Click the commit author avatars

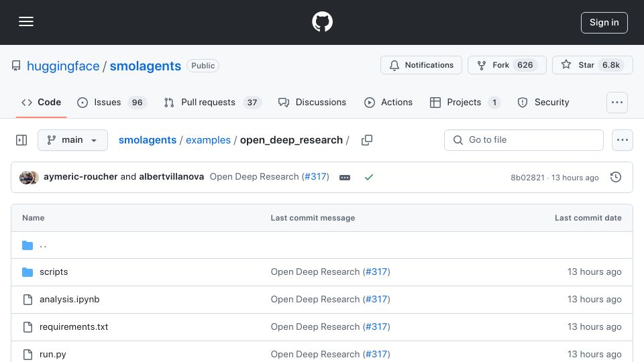(29, 177)
